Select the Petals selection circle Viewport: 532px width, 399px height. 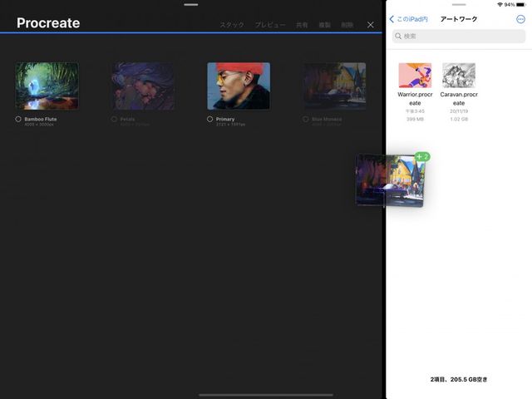click(114, 119)
